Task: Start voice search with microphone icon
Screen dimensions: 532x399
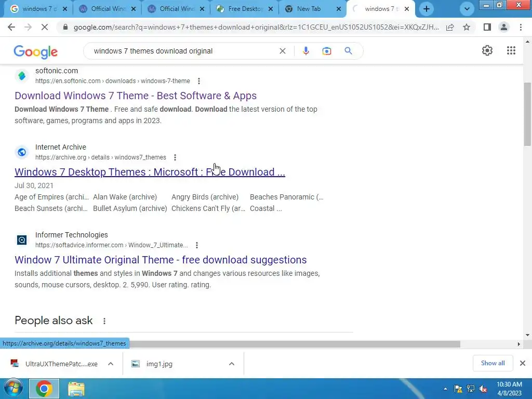Action: [305, 51]
